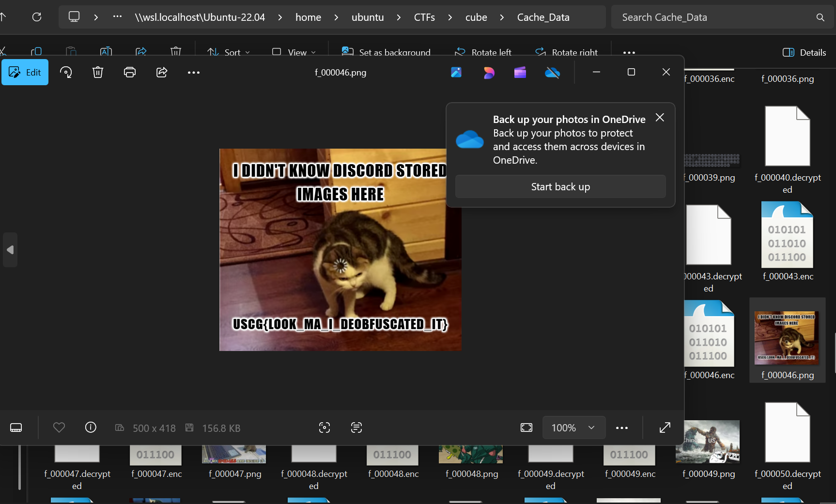Select file f_000048.enc in Explorer
The width and height of the screenshot is (836, 504).
(393, 462)
